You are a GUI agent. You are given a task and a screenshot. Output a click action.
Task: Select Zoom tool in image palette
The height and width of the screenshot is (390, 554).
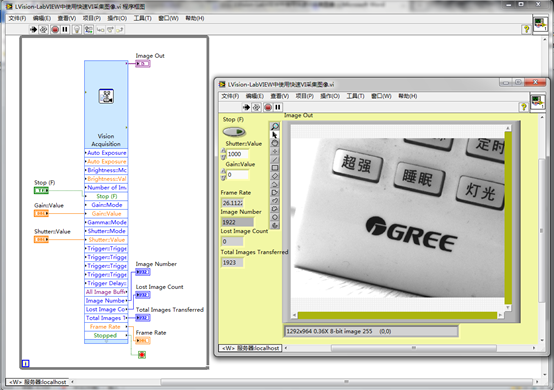pos(275,126)
